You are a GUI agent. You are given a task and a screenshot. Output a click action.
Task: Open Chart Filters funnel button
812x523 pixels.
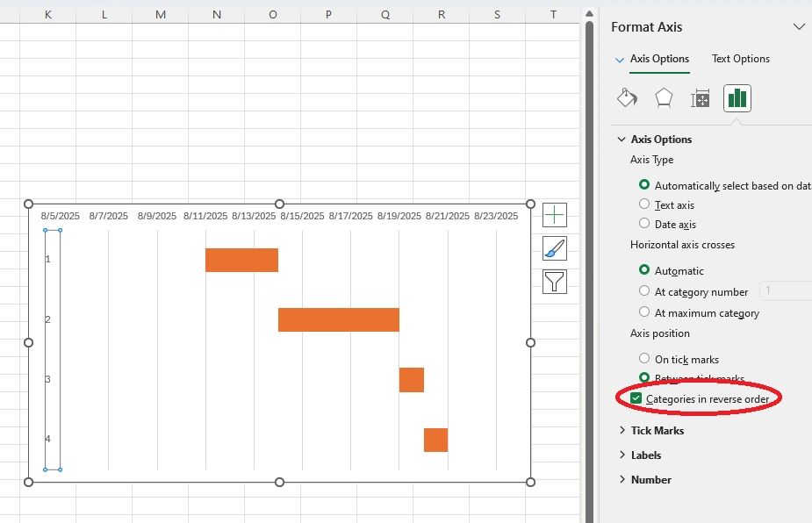click(555, 282)
